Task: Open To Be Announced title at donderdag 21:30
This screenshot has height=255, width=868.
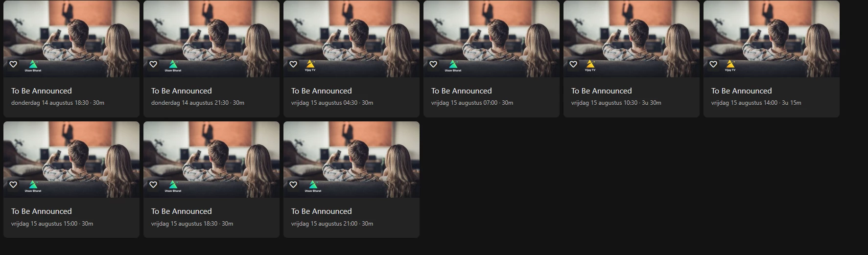Action: pos(182,91)
